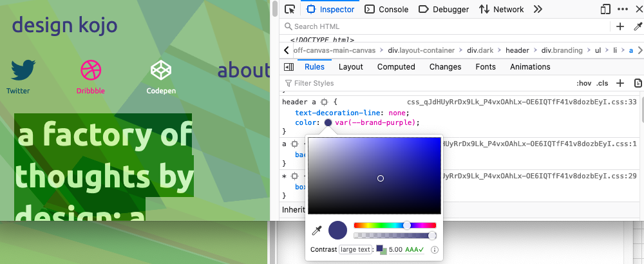This screenshot has width=644, height=264.
Task: Add a new CSS rule
Action: pos(620,83)
